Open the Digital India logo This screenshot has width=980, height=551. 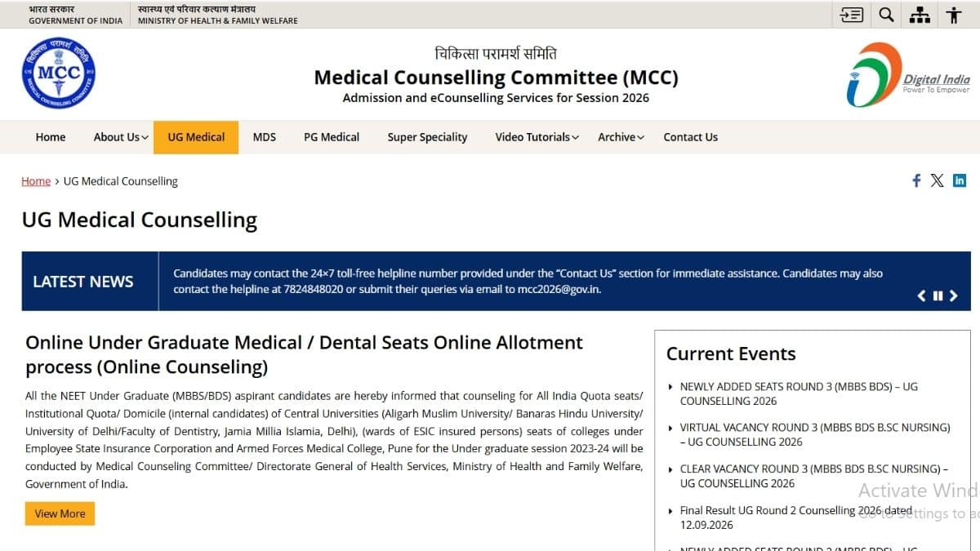[908, 75]
